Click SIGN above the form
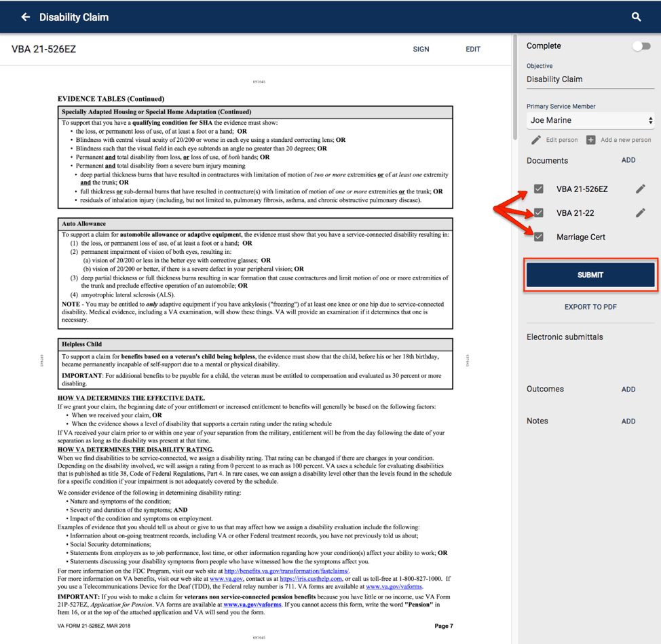The height and width of the screenshot is (644, 661). pos(421,50)
